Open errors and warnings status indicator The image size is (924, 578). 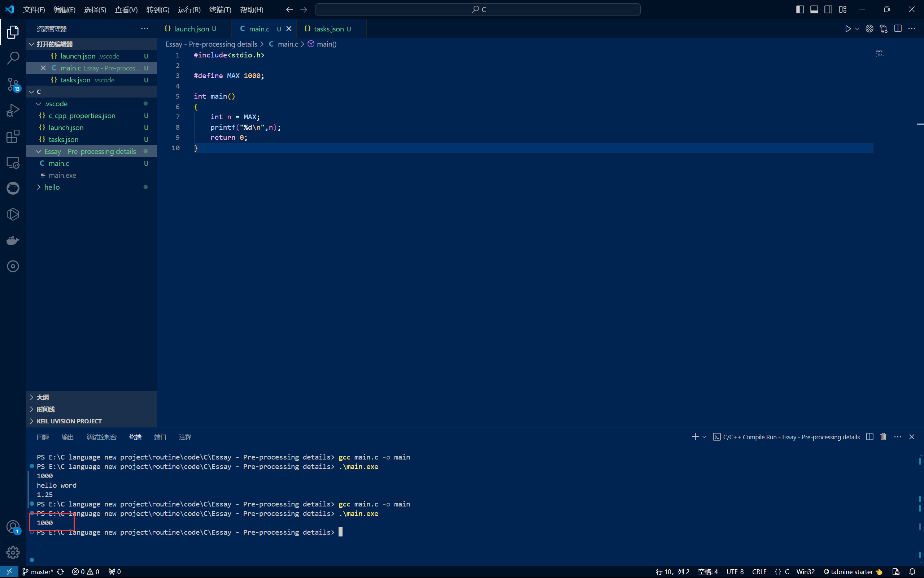[x=86, y=571]
